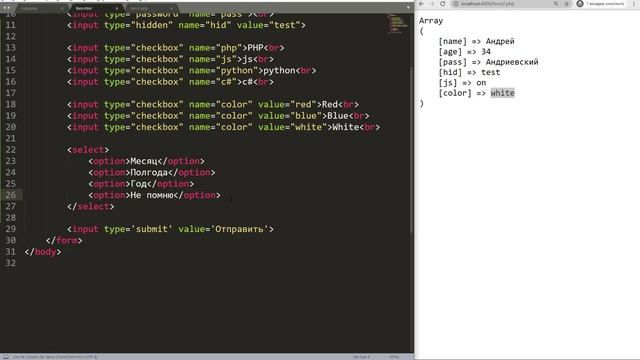640x360 pixels.
Task: Click the opening select tag on line 22
Action: tap(88, 150)
